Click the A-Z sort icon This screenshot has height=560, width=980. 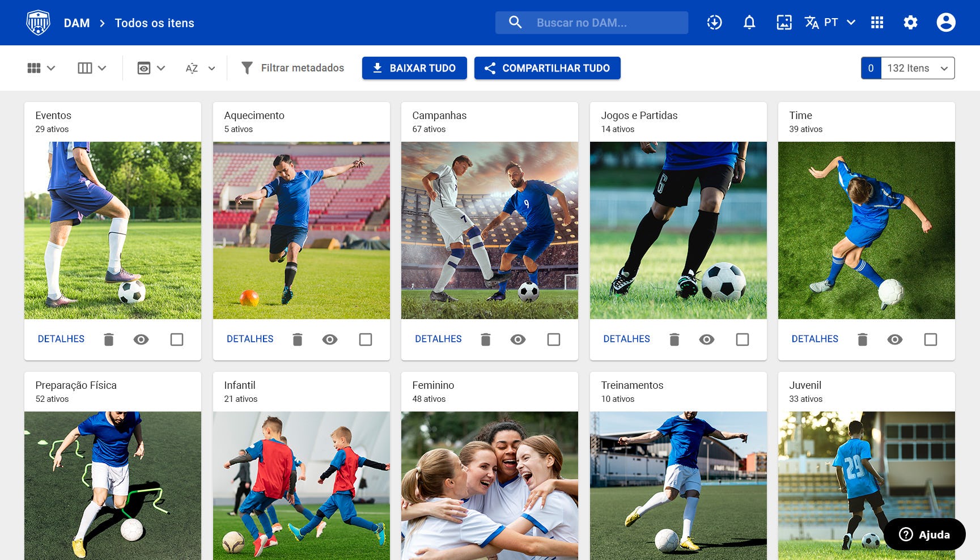click(192, 68)
